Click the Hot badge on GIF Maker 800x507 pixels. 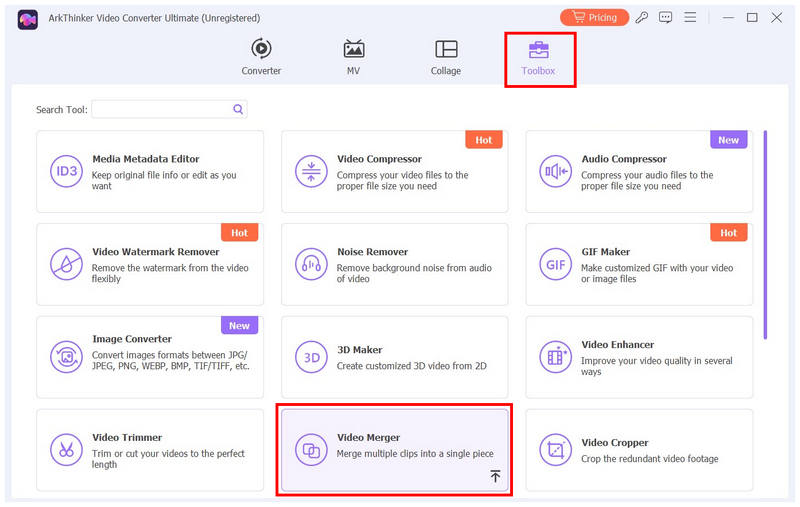pos(729,233)
